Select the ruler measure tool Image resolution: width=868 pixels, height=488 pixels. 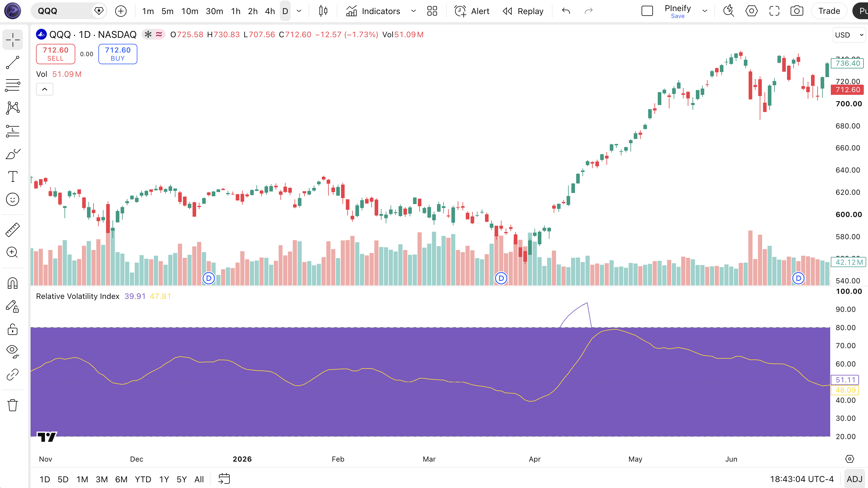pos(13,230)
